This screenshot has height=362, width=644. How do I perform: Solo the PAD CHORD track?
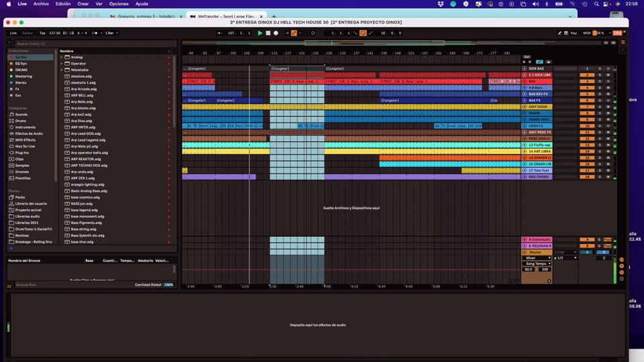coord(599,177)
